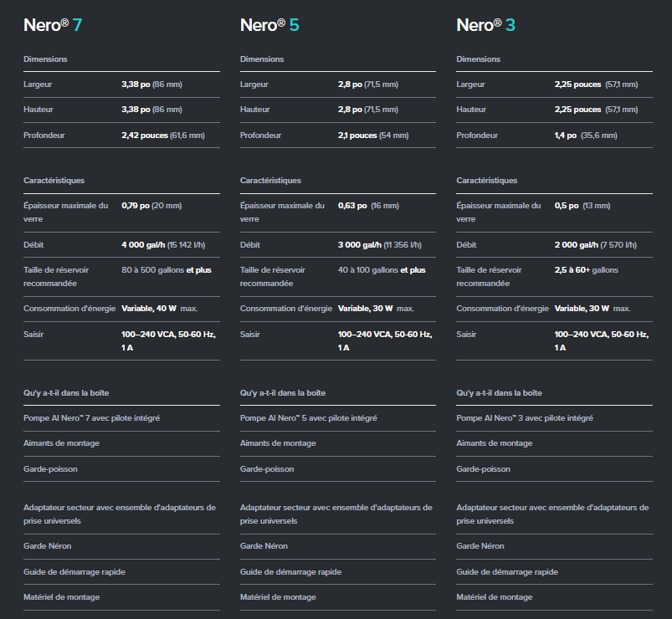Screen dimensions: 672x619
Task: Click glass thickness value 0,63 po (16 mm)
Action: 368,206
